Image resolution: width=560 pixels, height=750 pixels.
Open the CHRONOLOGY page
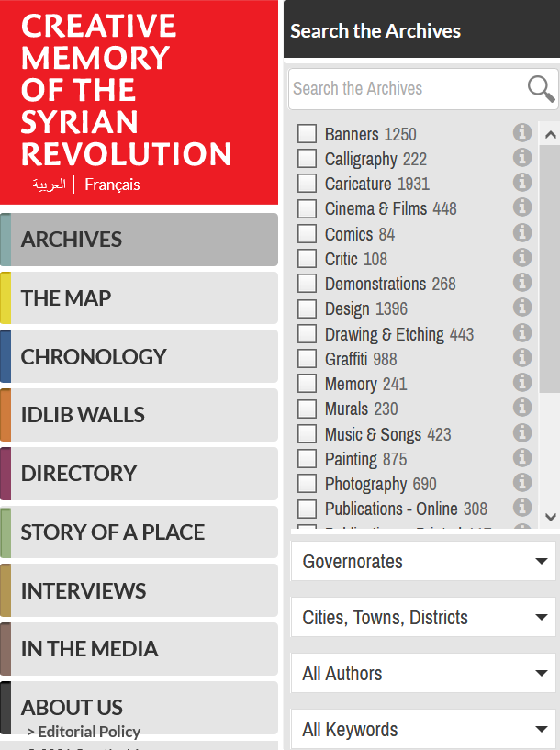140,356
